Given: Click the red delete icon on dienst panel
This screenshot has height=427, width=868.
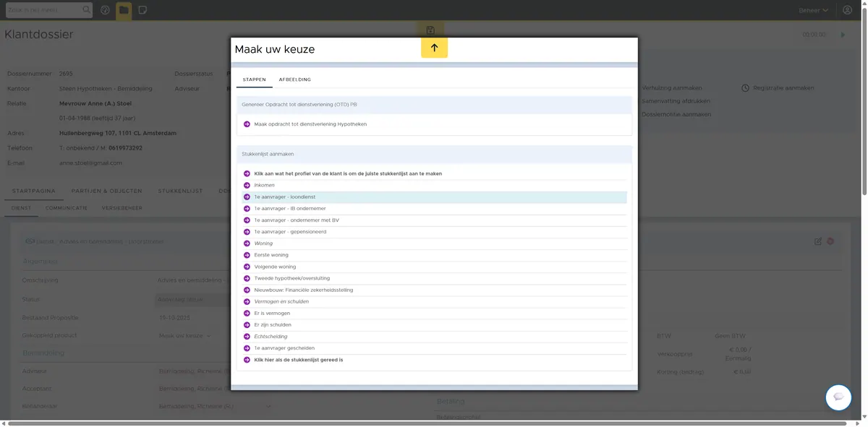Looking at the screenshot, I should [x=830, y=241].
